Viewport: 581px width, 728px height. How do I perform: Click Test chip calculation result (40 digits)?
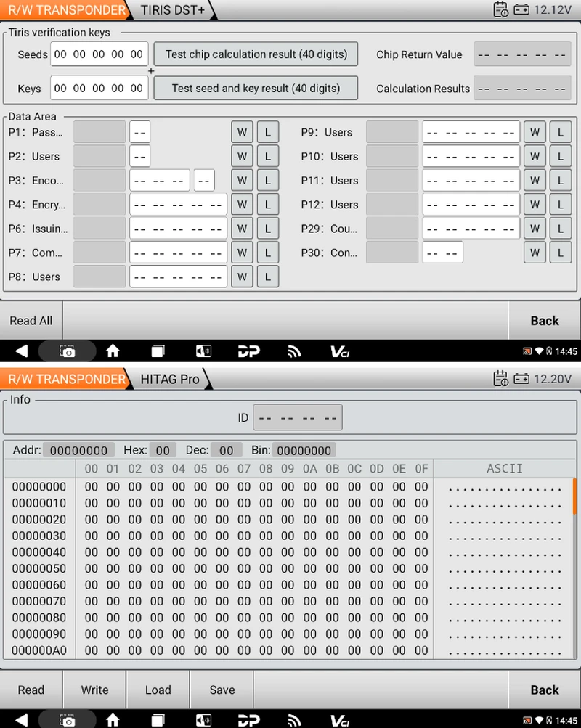(256, 54)
